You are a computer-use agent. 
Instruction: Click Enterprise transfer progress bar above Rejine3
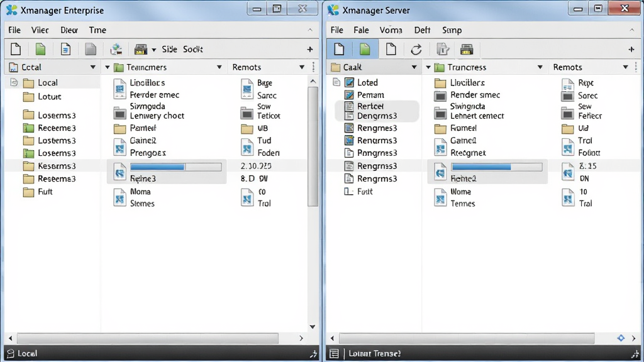(176, 167)
